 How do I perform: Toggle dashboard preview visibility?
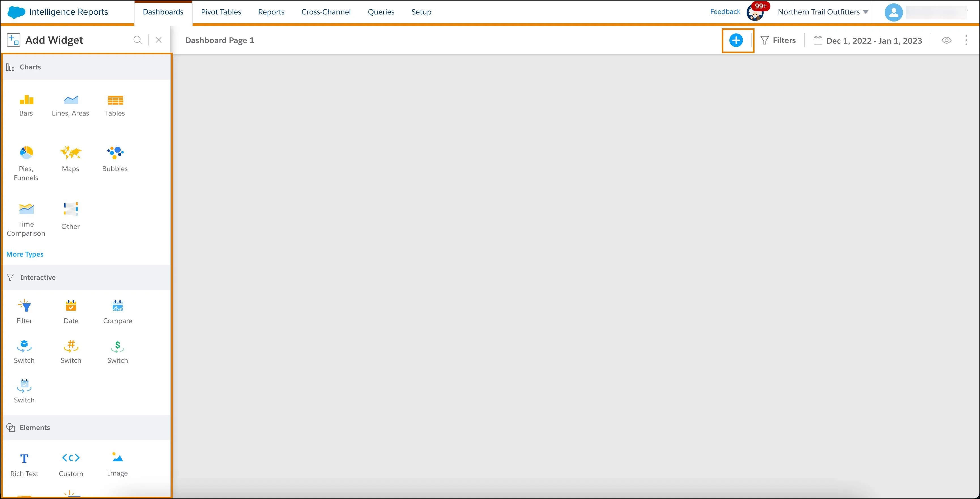tap(947, 40)
